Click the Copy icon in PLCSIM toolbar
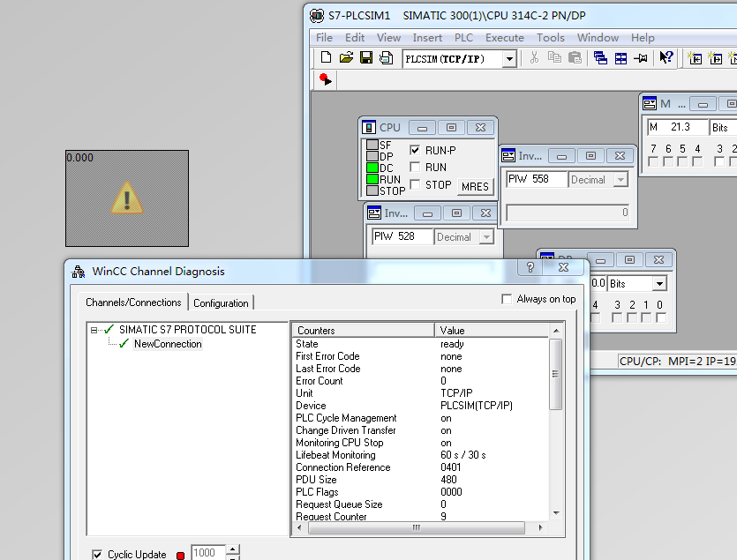 pyautogui.click(x=554, y=58)
